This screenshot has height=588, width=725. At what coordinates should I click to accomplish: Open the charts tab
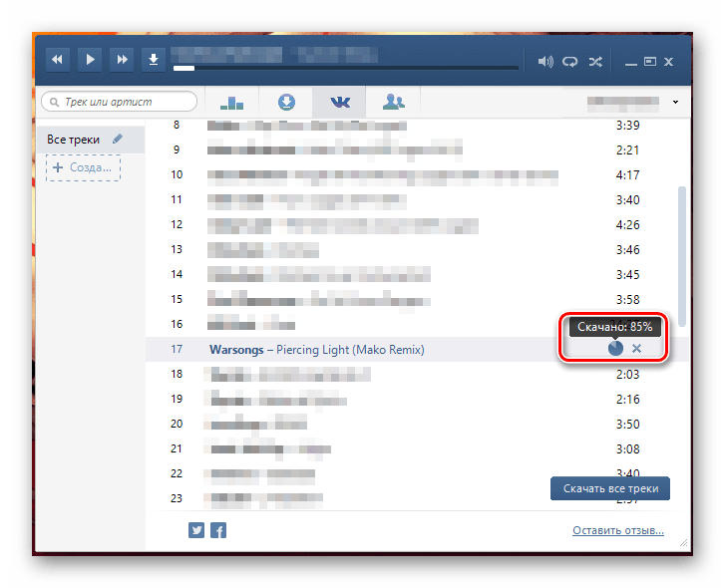[231, 102]
